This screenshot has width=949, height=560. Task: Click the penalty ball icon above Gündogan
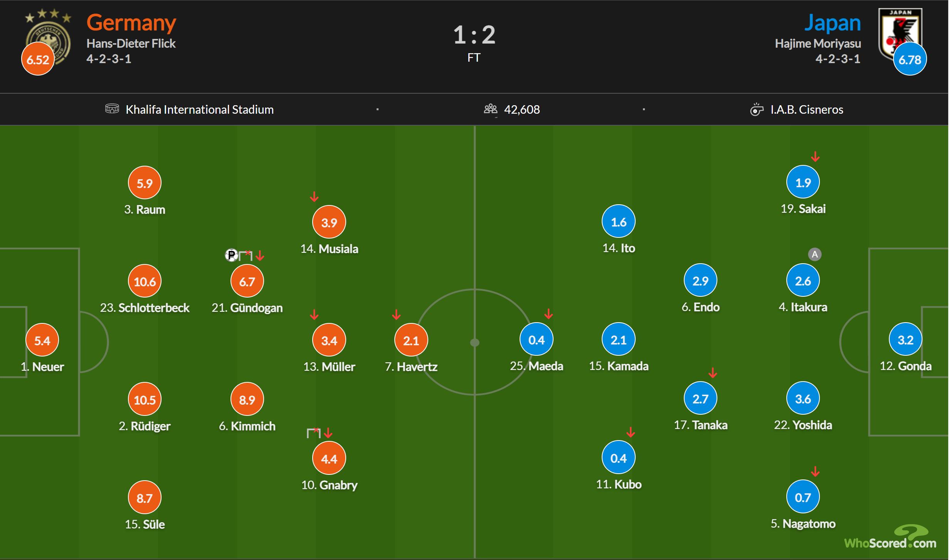click(231, 255)
